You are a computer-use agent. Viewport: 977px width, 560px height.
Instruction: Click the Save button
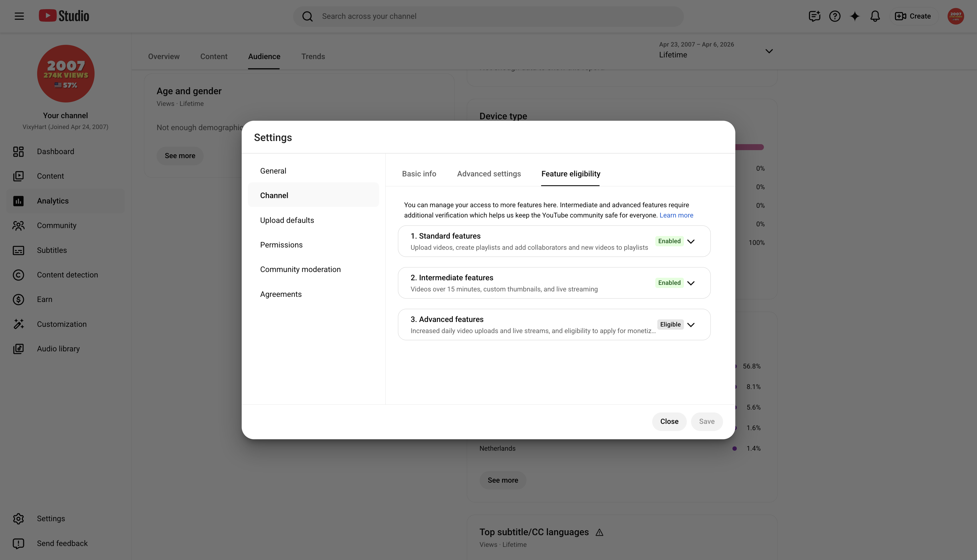pos(706,422)
